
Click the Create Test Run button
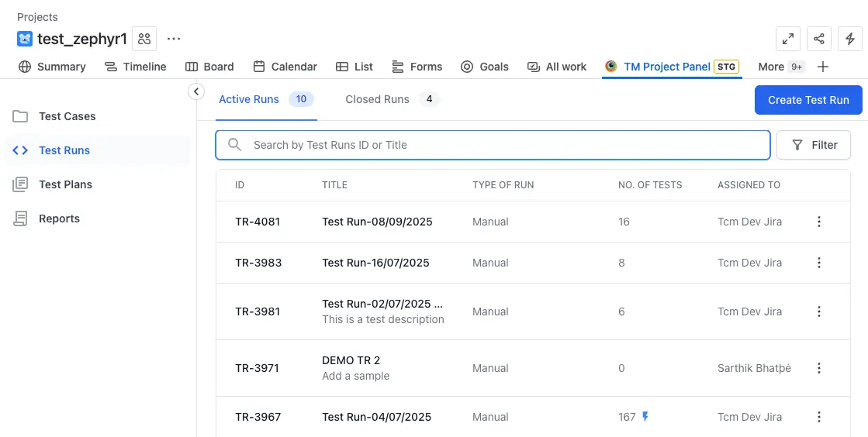click(x=808, y=100)
